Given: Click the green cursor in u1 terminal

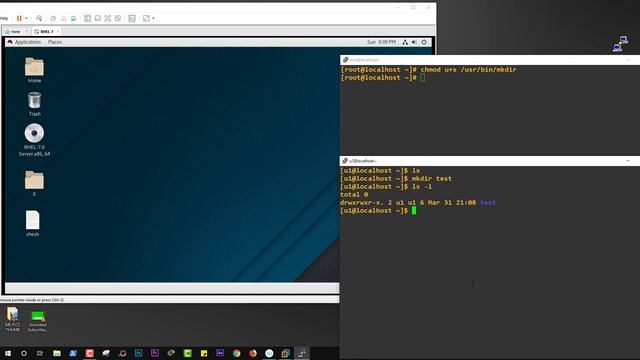Looking at the screenshot, I should pyautogui.click(x=414, y=211).
